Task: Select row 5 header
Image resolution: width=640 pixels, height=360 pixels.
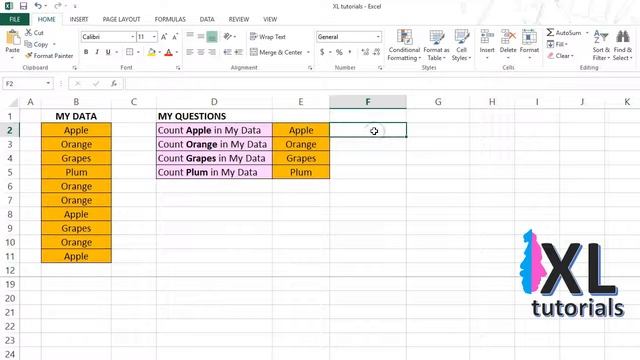Action: tap(10, 172)
